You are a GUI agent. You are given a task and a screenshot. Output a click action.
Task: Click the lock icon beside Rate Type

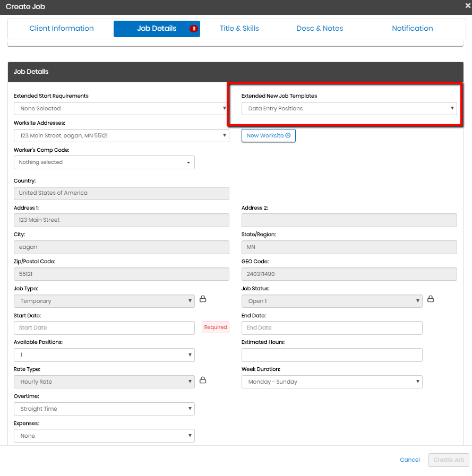coord(203,380)
